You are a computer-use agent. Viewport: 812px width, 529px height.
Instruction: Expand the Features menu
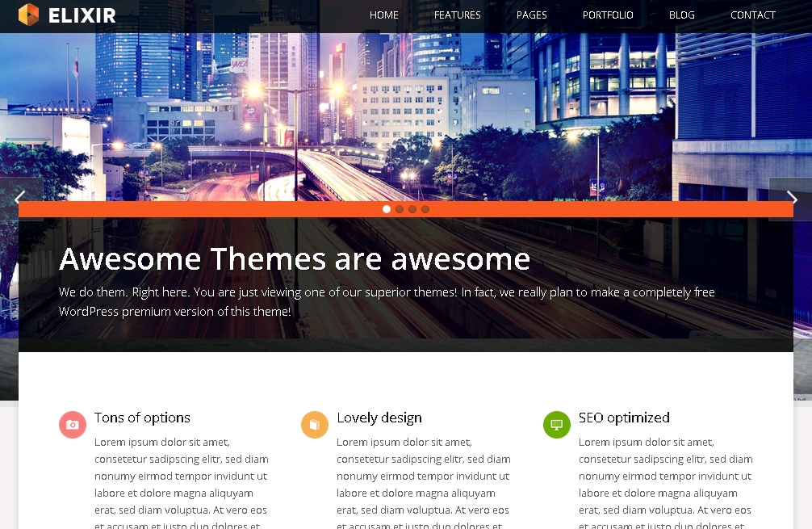(457, 15)
